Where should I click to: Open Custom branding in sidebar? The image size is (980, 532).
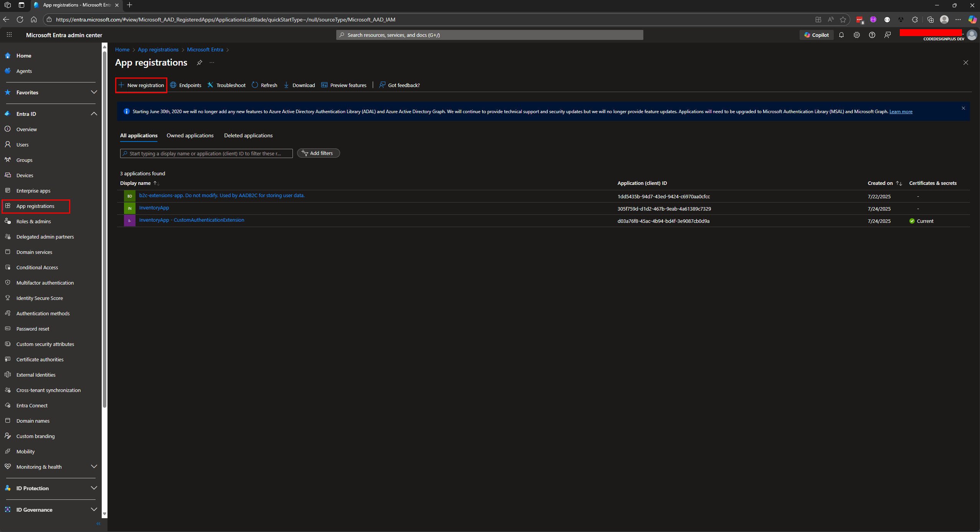[x=35, y=436]
